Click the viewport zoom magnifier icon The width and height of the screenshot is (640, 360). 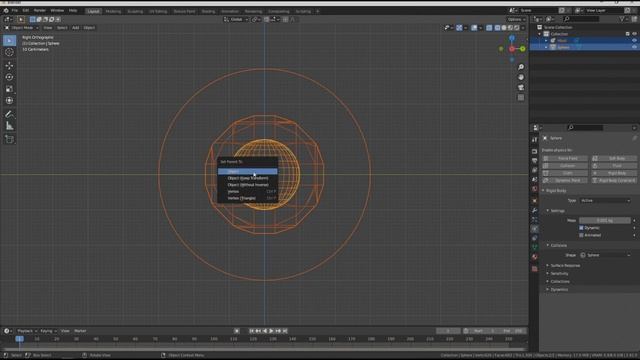point(521,67)
